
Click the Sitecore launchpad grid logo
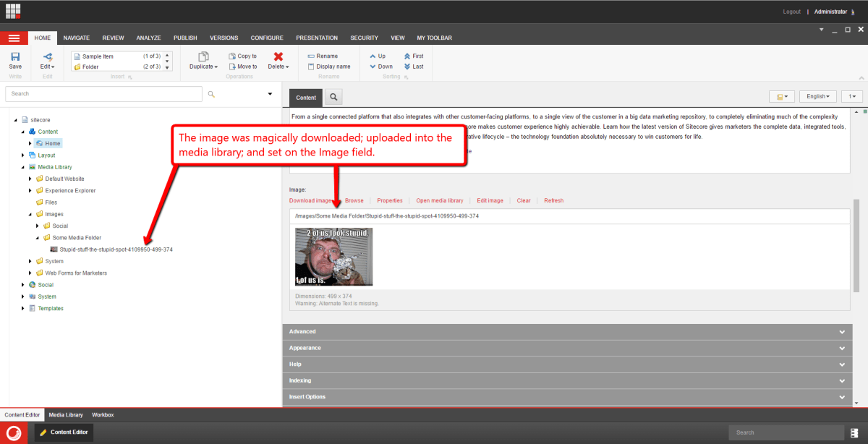click(x=14, y=12)
